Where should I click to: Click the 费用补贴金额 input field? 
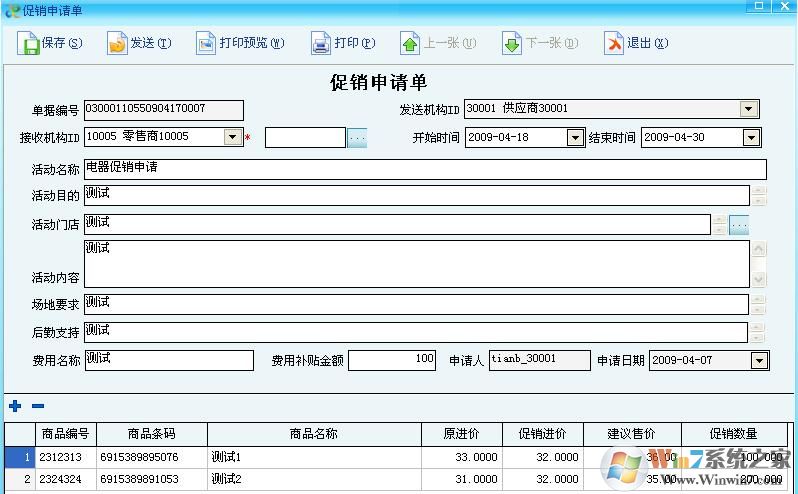coord(392,360)
